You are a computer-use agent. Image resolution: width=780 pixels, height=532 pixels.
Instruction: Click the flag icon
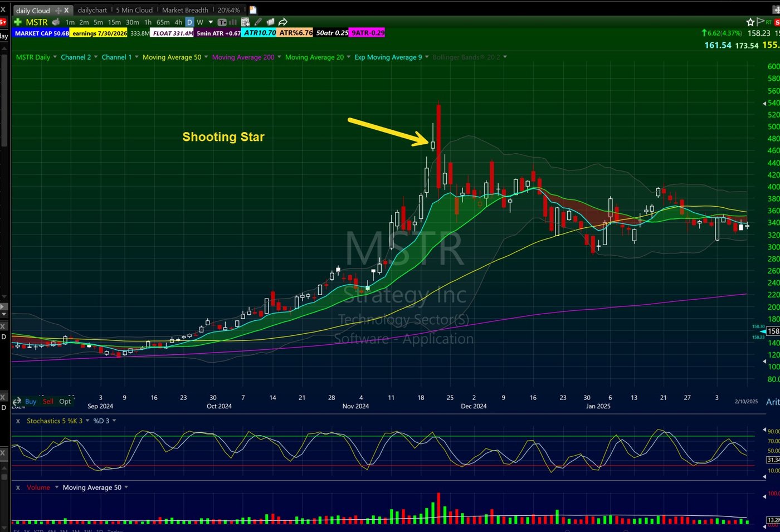[760, 22]
